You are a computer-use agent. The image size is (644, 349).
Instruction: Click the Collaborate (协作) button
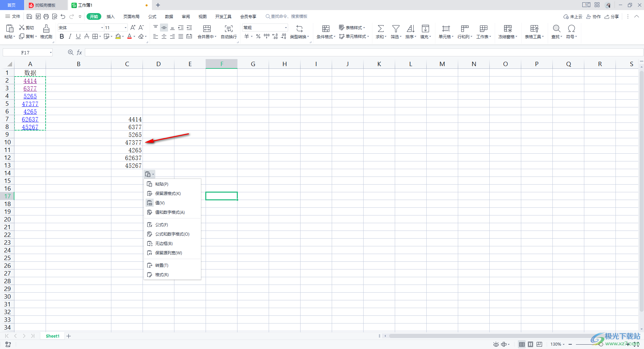(x=593, y=16)
